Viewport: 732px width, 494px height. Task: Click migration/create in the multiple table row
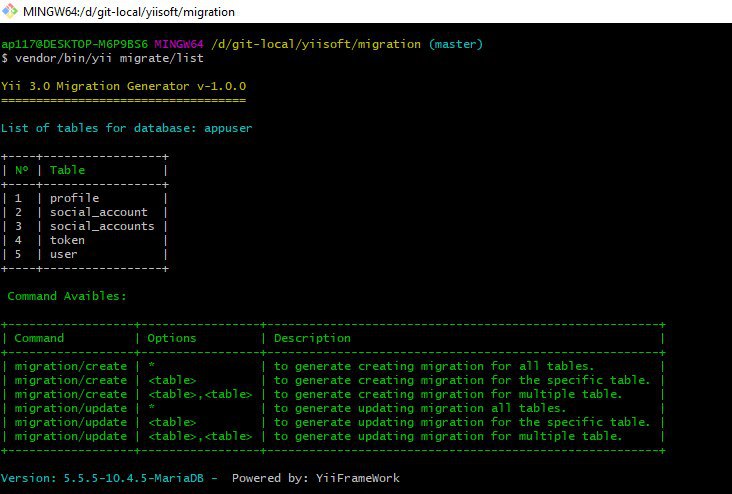click(71, 394)
